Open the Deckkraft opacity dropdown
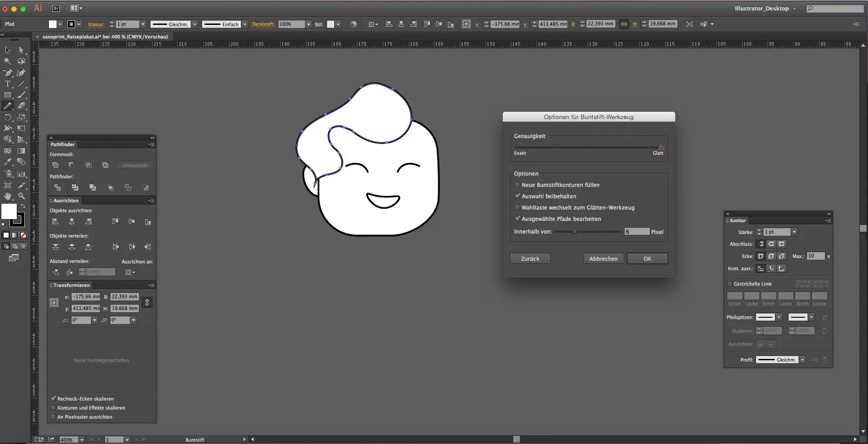Viewport: 868px width, 444px height. pos(309,24)
